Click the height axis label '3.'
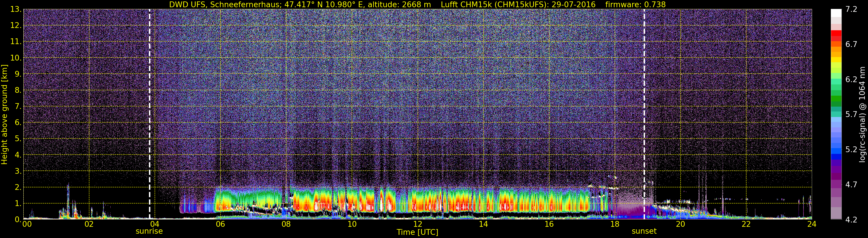868x238 pixels. (18, 171)
